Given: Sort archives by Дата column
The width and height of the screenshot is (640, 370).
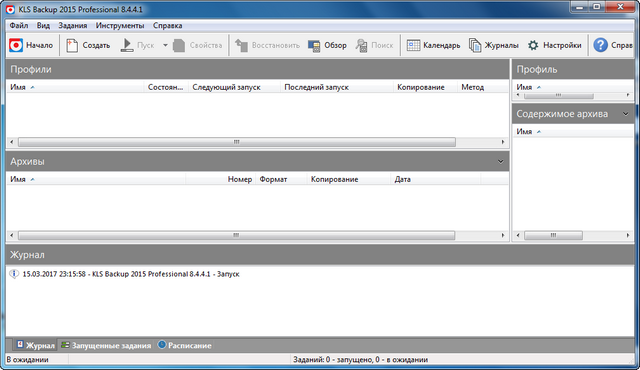Looking at the screenshot, I should [435, 179].
